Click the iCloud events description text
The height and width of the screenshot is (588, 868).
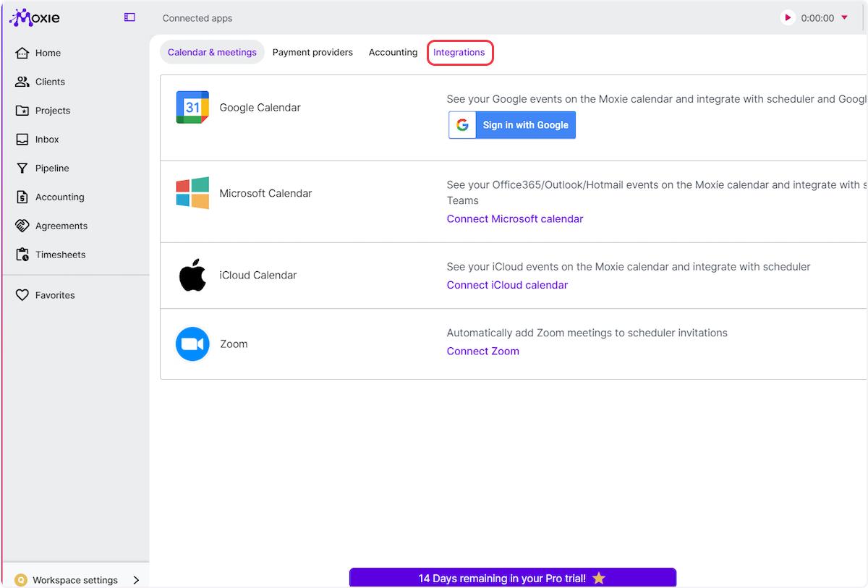(x=629, y=267)
